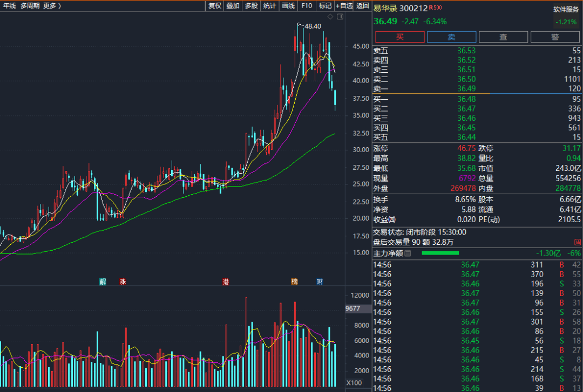The height and width of the screenshot is (392, 583).
Task: Open the 多周期 view
Action: point(30,5)
